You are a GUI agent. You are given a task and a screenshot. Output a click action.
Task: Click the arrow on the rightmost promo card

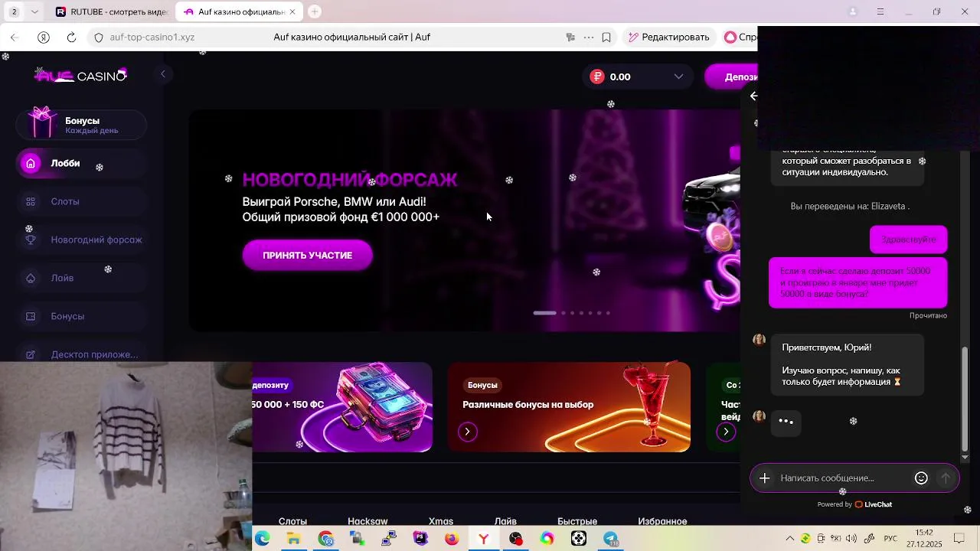click(726, 432)
